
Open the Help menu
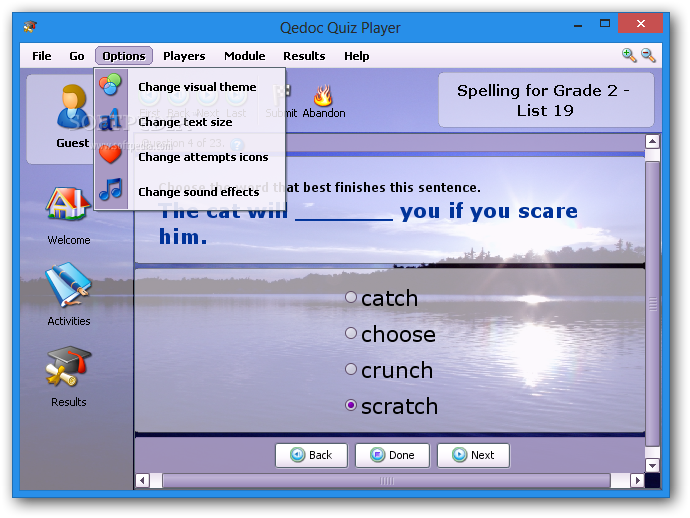356,56
